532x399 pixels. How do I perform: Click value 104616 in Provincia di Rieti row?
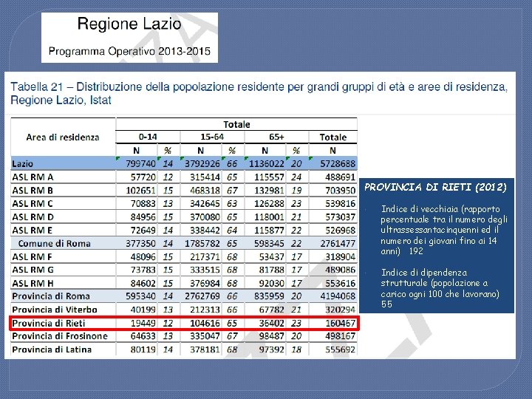[x=205, y=324]
